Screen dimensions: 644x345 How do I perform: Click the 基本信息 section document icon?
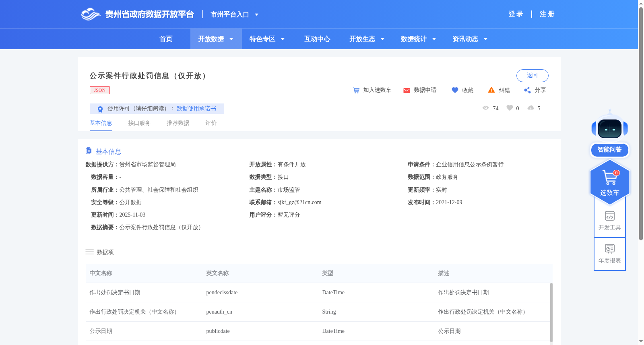(89, 151)
